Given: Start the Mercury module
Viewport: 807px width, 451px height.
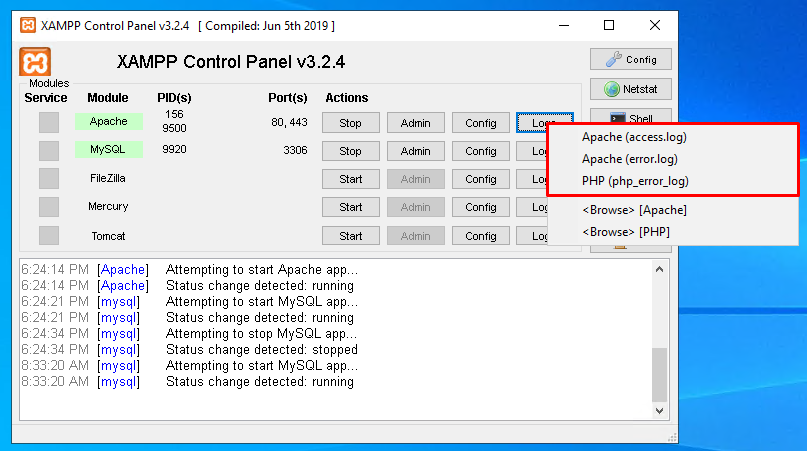Looking at the screenshot, I should point(350,207).
